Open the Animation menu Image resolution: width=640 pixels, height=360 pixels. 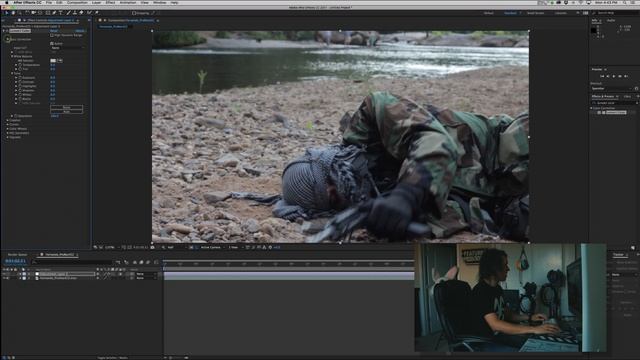tap(128, 2)
